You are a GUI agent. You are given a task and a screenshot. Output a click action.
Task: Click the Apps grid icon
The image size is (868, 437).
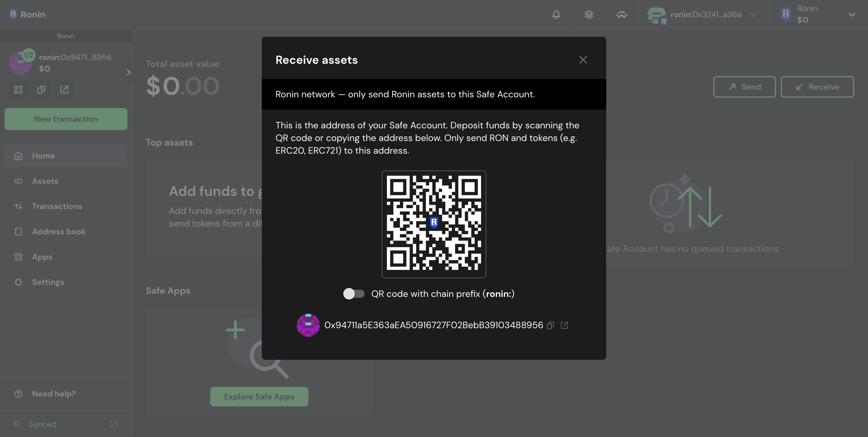(18, 257)
